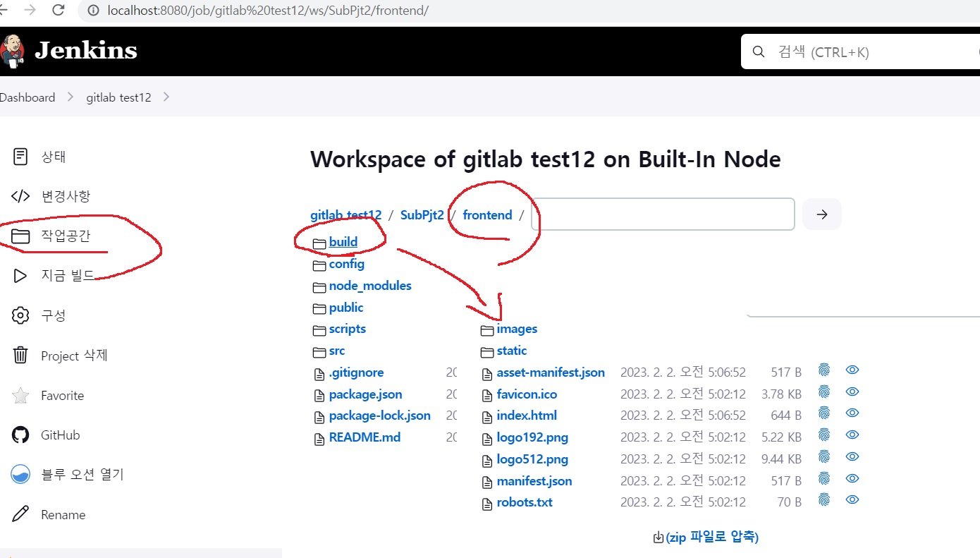Click the workspace path input field
Viewport: 980px width, 558px height.
(663, 214)
